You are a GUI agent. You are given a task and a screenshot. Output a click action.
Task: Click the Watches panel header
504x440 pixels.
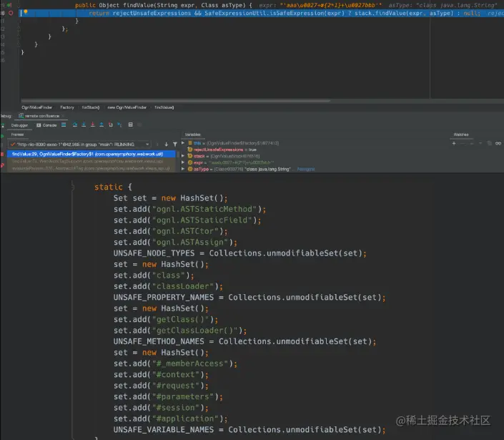click(461, 135)
